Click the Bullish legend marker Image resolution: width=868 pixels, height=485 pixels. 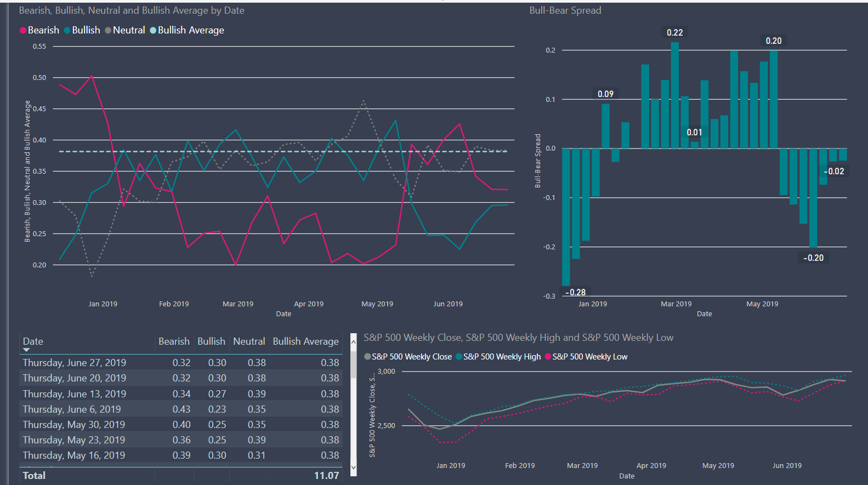coord(67,31)
